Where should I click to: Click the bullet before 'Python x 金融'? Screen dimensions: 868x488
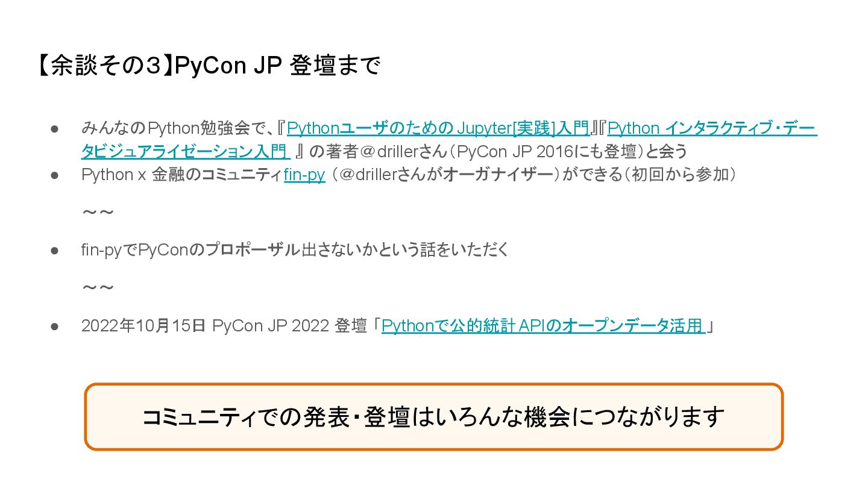pos(54,175)
